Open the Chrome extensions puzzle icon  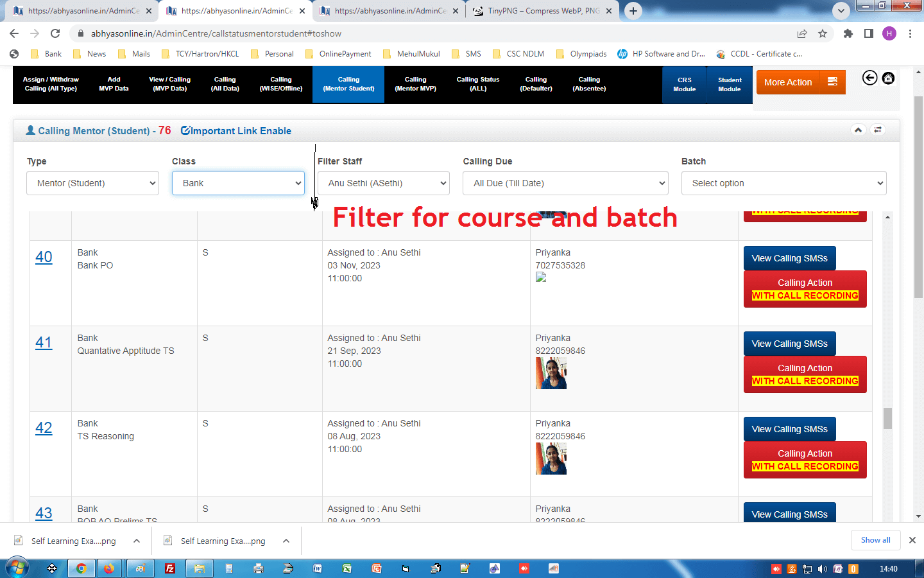848,33
